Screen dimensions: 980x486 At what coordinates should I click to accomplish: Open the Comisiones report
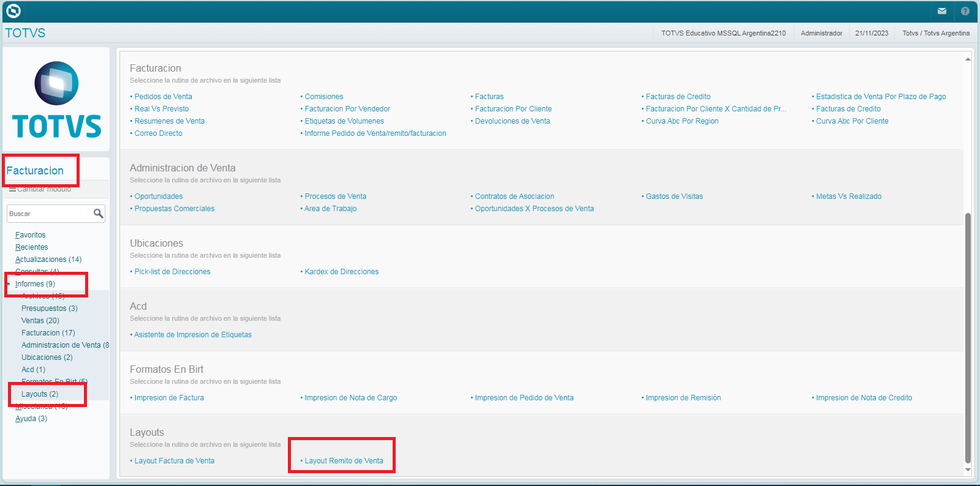pyautogui.click(x=324, y=97)
